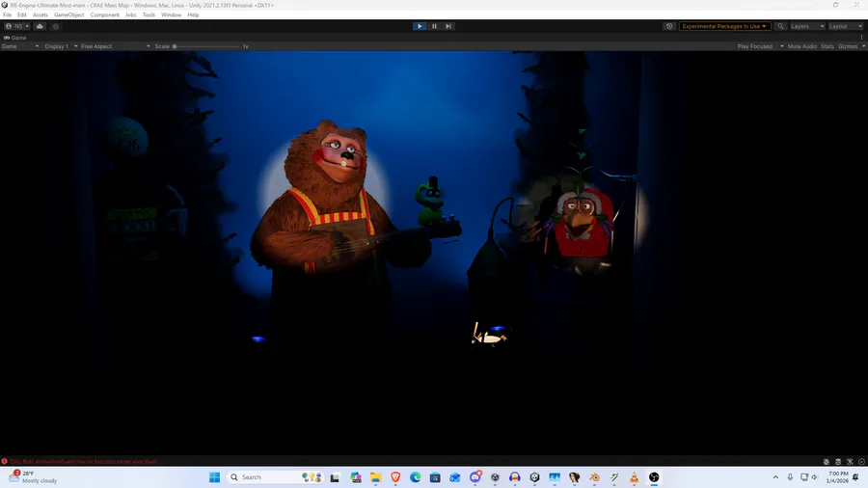Click the second status bar icon at bottom right
The width and height of the screenshot is (868, 488).
pyautogui.click(x=838, y=461)
